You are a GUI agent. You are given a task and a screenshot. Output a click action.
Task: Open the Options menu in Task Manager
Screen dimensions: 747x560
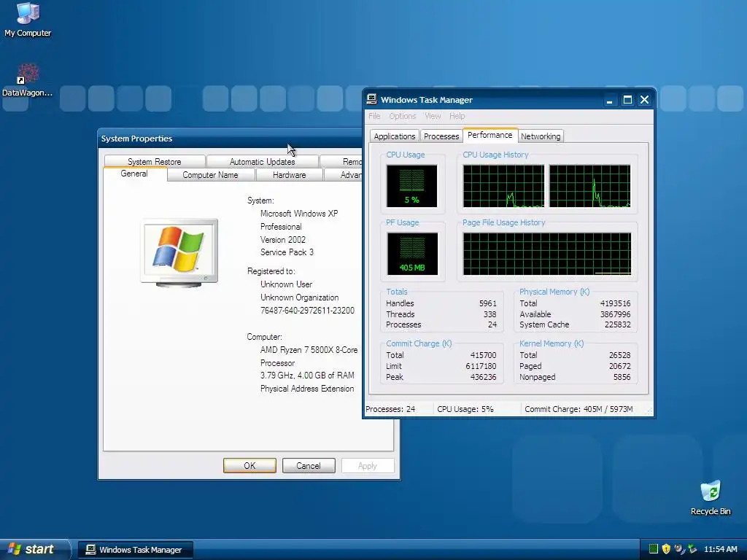click(x=402, y=116)
